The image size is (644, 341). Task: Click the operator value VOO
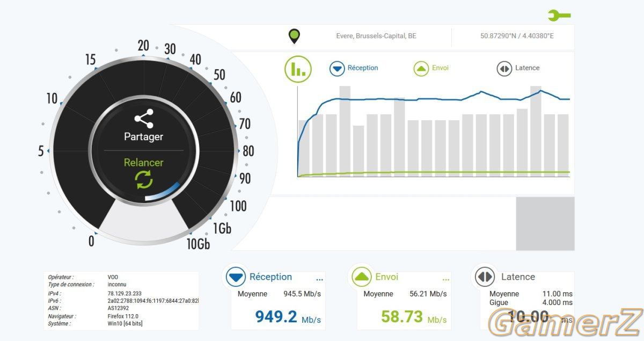tap(113, 277)
